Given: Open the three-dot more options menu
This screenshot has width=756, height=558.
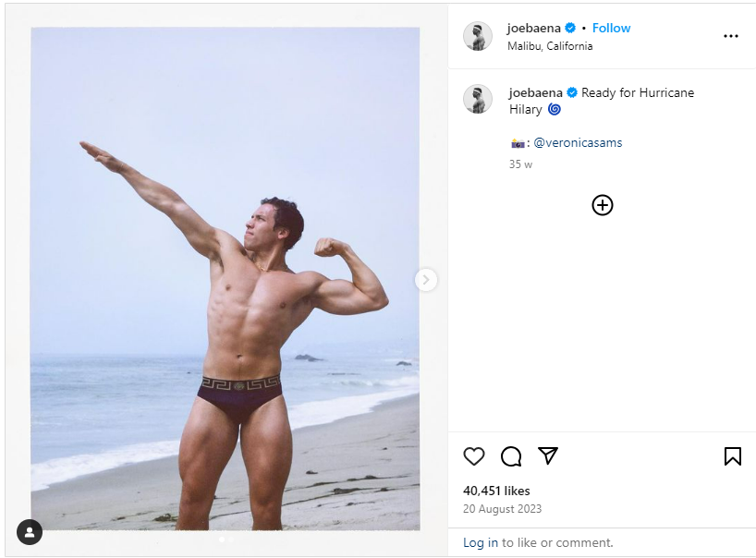Looking at the screenshot, I should 731,36.
